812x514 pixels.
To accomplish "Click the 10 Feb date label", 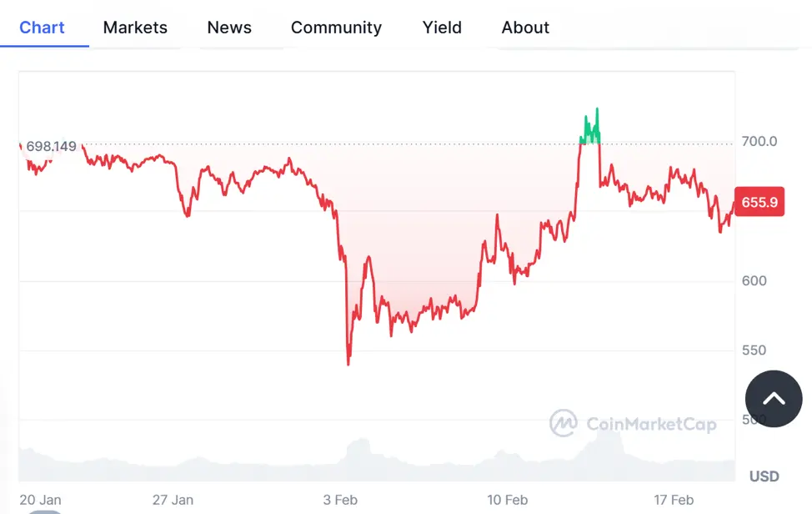I will [x=507, y=500].
